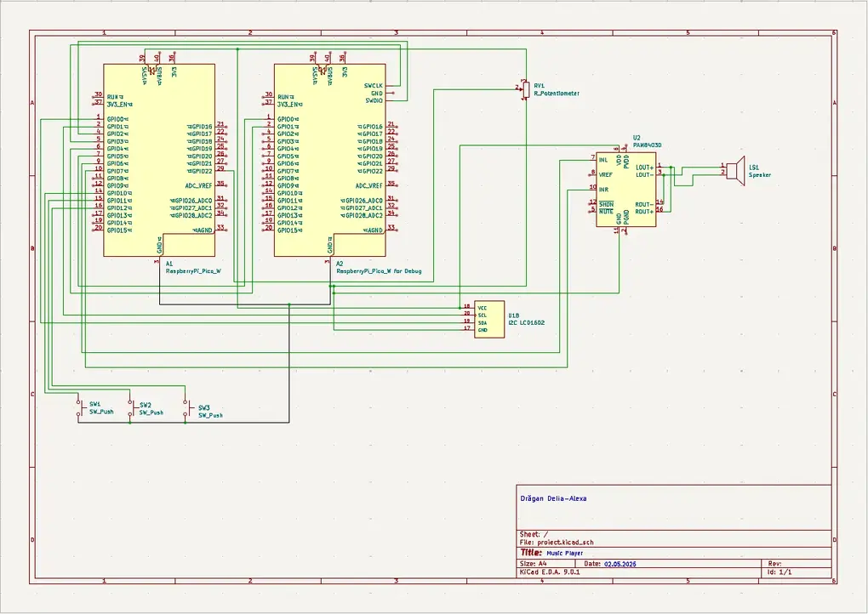The width and height of the screenshot is (868, 614).
Task: Click the 'U2' reference designator
Action: click(x=637, y=138)
